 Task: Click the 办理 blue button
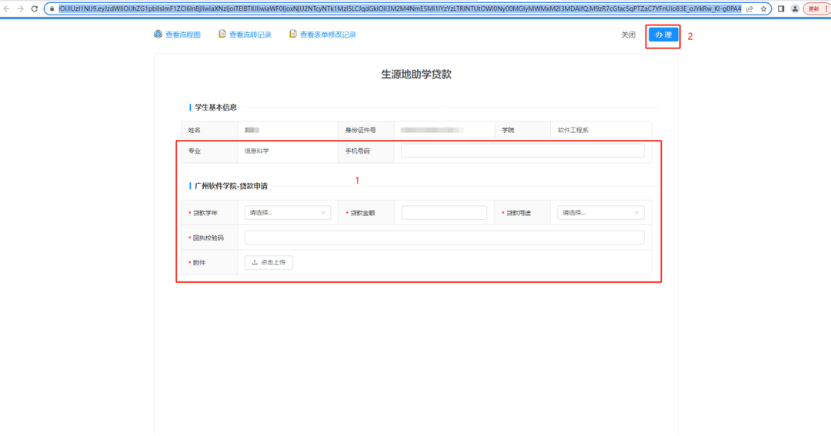pyautogui.click(x=662, y=35)
